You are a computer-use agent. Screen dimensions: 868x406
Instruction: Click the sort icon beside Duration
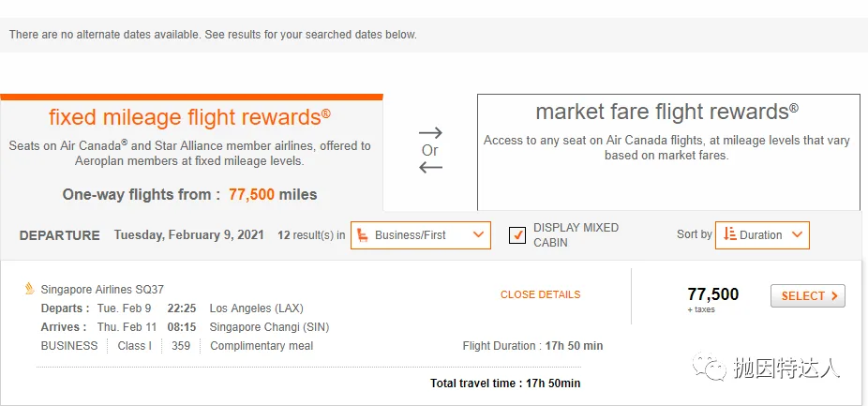click(x=729, y=234)
